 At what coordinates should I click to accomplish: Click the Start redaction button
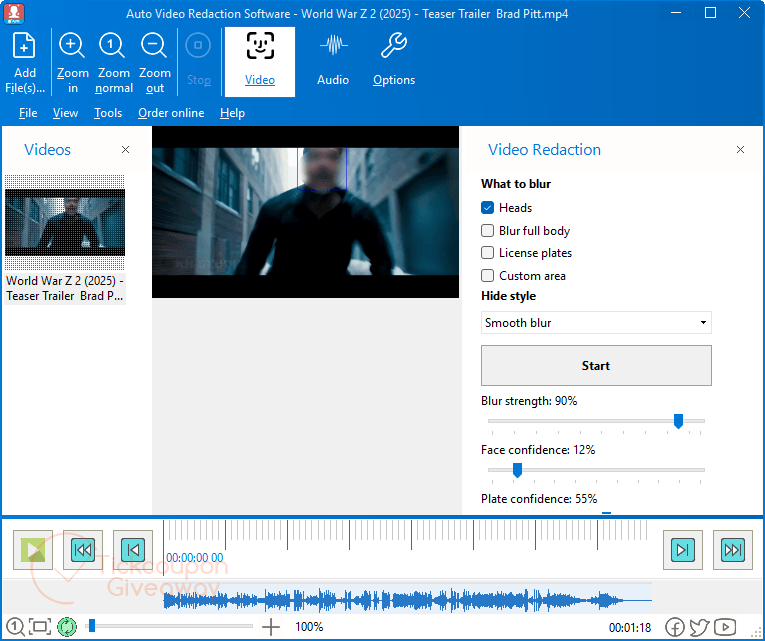pos(596,365)
